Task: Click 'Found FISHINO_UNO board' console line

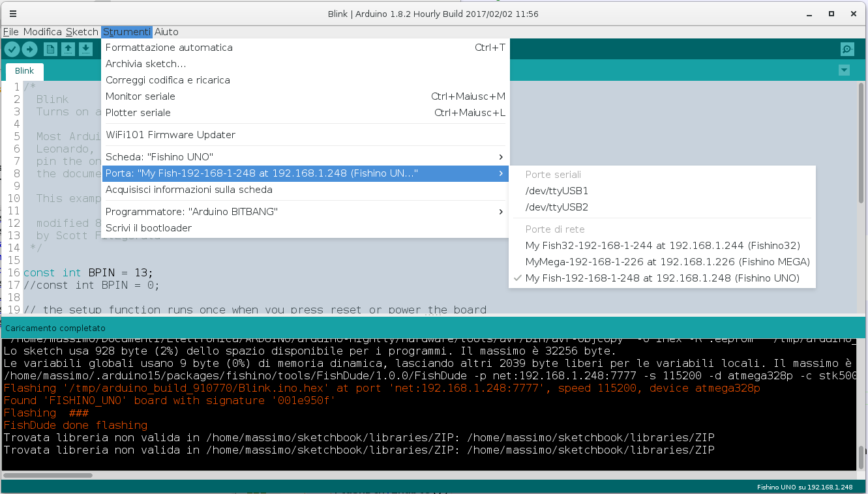Action: click(x=170, y=400)
